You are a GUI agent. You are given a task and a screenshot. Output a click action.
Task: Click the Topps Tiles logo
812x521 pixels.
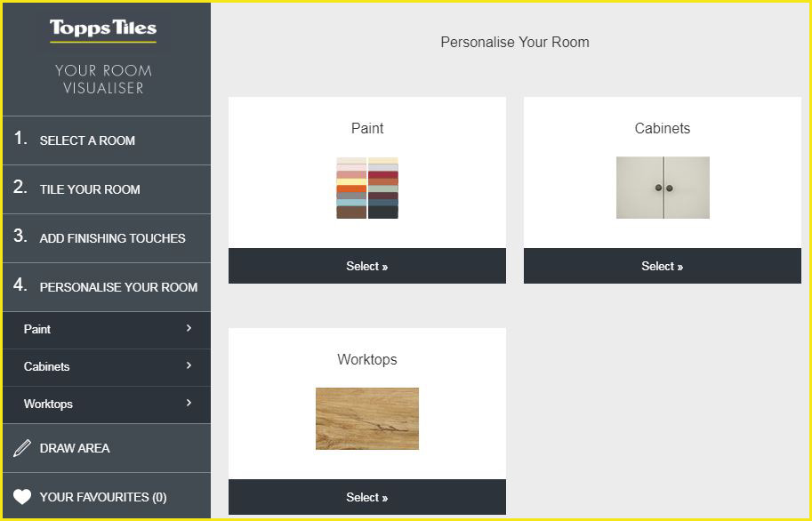click(103, 30)
